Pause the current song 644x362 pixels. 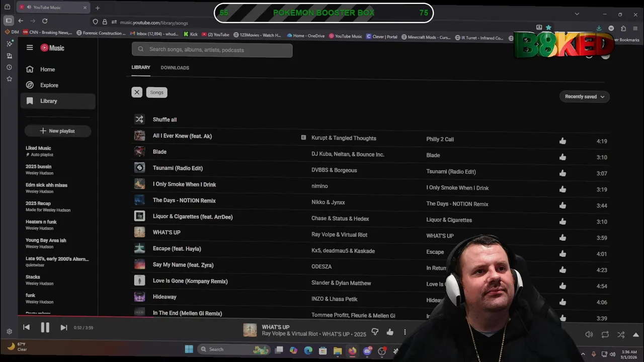[x=45, y=327]
